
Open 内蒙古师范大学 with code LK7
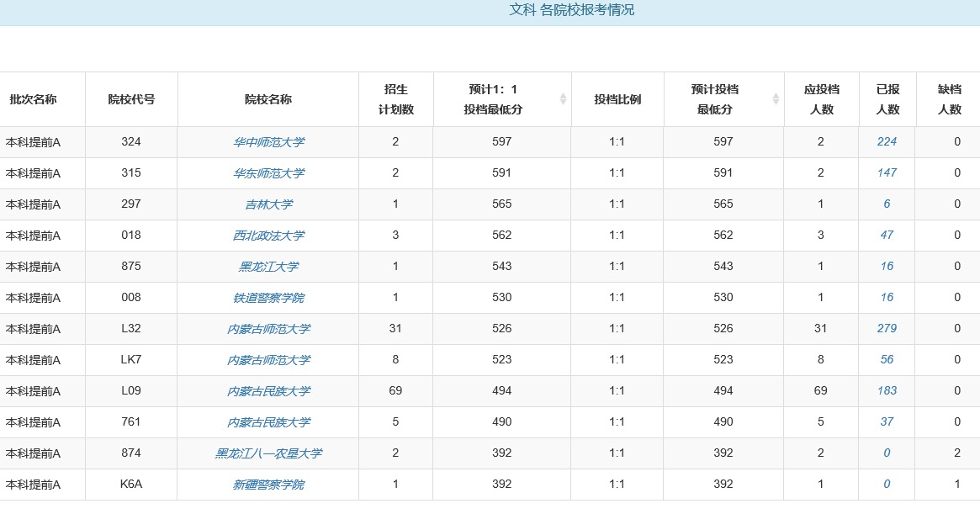(268, 360)
